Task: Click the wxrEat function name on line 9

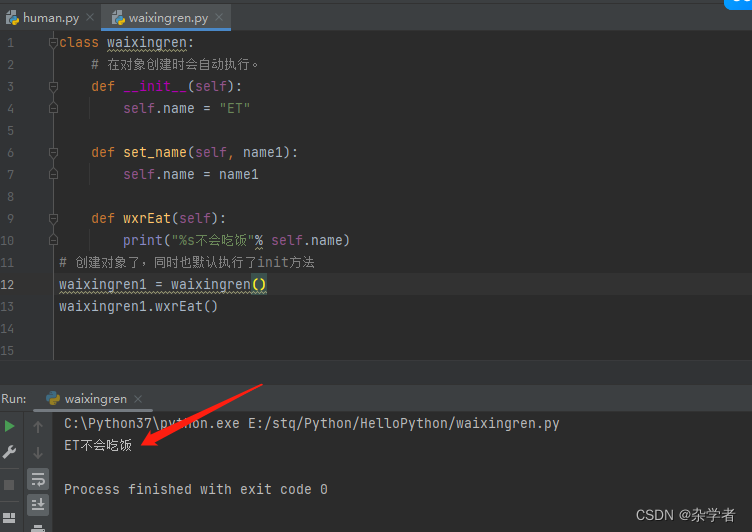Action: click(146, 219)
